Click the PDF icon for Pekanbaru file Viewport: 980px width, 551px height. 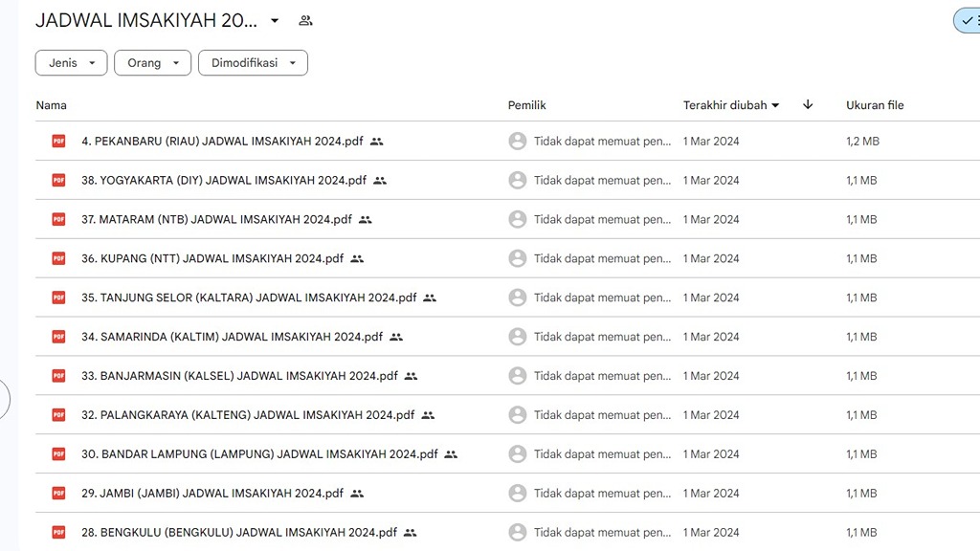point(58,142)
